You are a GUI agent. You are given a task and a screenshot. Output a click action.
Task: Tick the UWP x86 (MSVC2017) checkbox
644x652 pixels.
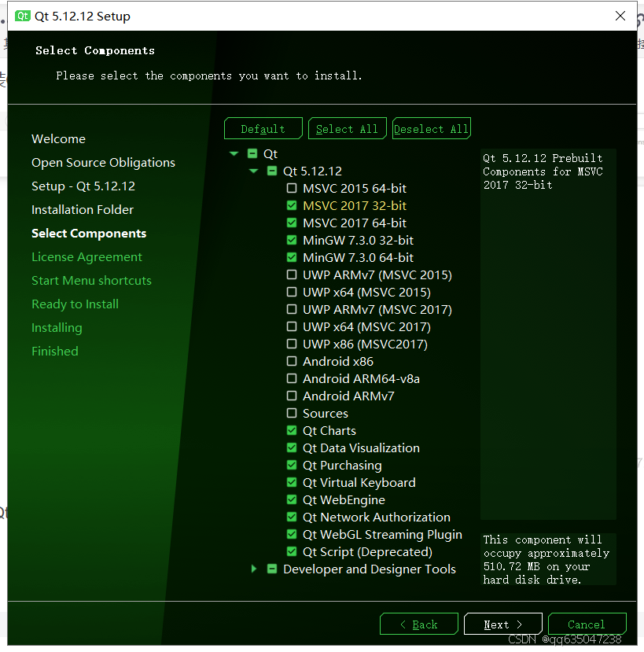point(292,344)
